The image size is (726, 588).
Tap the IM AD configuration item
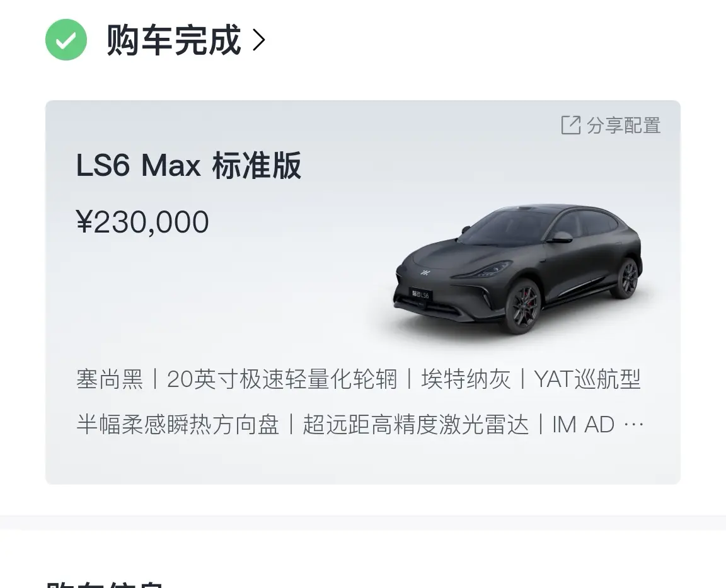point(583,424)
